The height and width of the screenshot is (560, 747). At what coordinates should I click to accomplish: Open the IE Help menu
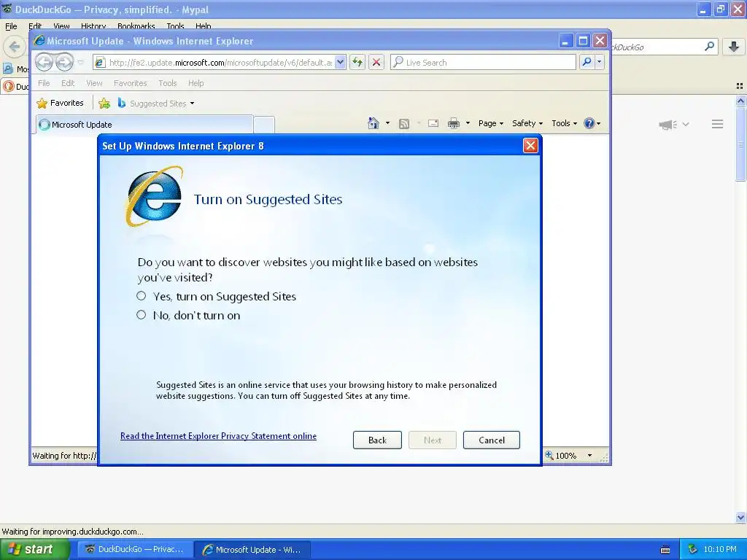pos(196,83)
